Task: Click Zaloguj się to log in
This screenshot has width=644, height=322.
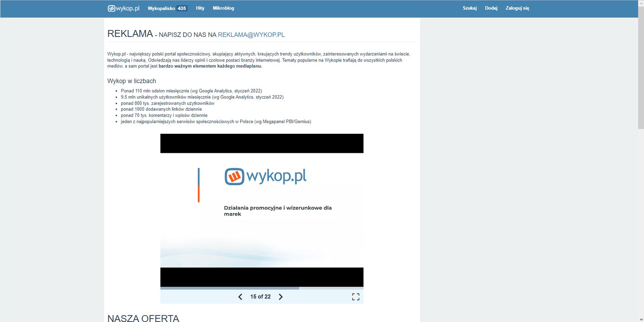Action: tap(517, 8)
